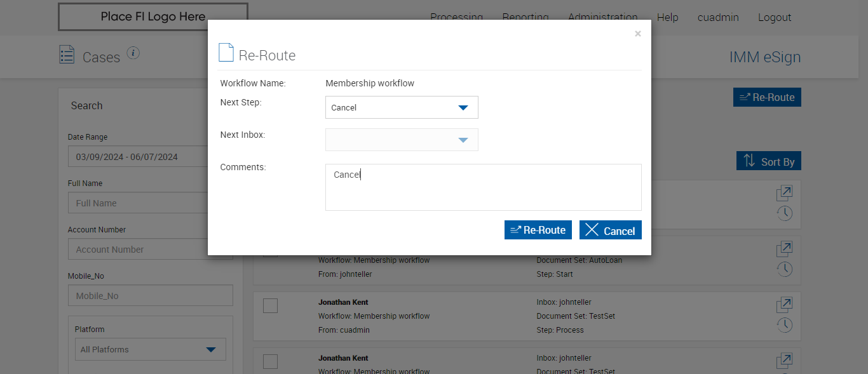
Task: Open pop-out icon for the AutoLoan case
Action: pos(784,248)
